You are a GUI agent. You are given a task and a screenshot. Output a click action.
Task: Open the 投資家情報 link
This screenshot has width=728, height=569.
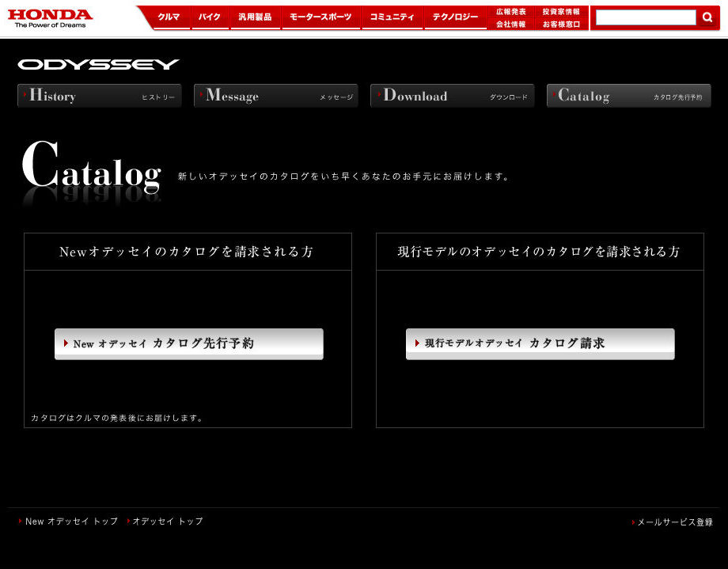click(561, 12)
